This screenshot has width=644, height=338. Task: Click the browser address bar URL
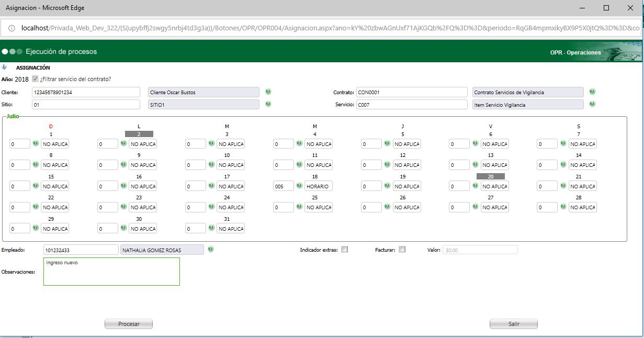coord(330,28)
